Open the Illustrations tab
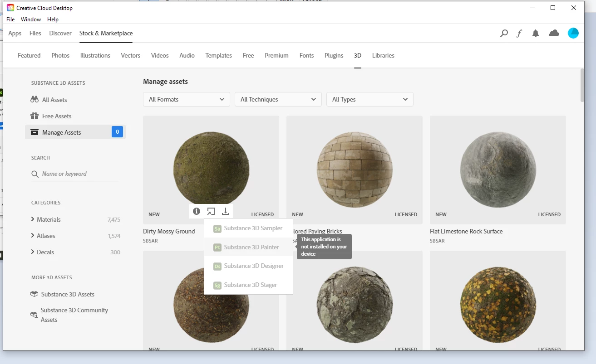The image size is (596, 364). click(95, 55)
